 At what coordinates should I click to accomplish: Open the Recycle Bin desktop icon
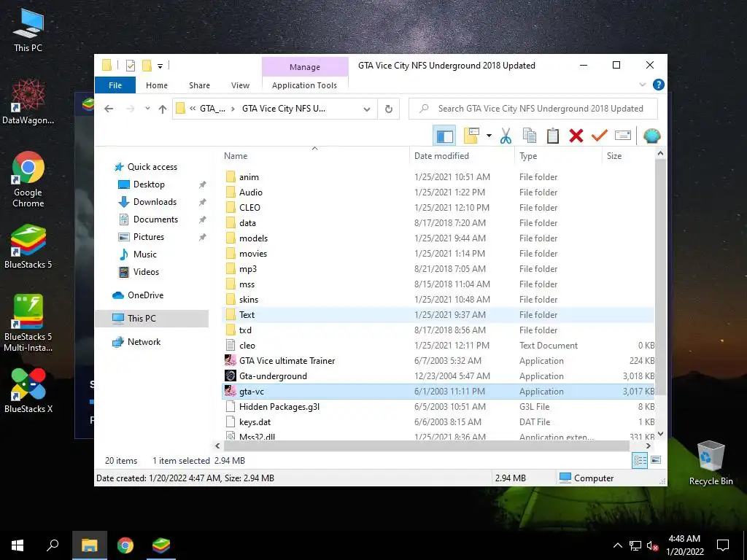(711, 463)
